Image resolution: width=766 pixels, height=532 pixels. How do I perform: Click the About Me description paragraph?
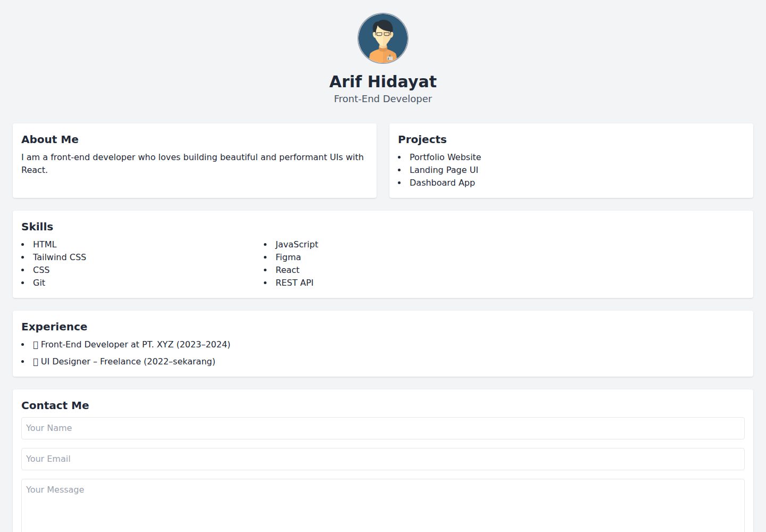coord(193,163)
